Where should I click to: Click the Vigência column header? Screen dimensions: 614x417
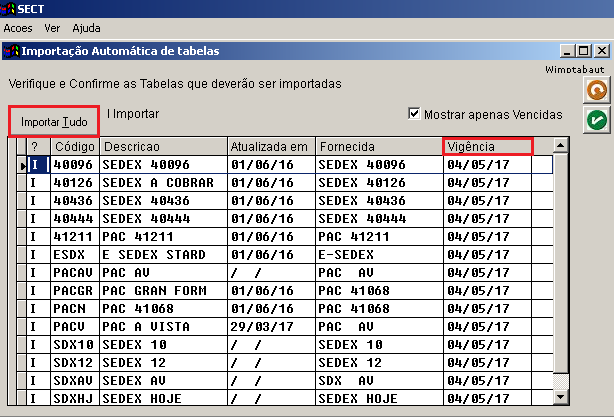pyautogui.click(x=488, y=147)
